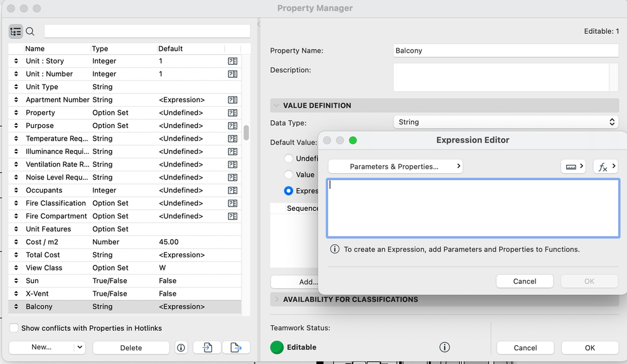Click Cancel in the Expression Editor
627x364 pixels.
[525, 281]
